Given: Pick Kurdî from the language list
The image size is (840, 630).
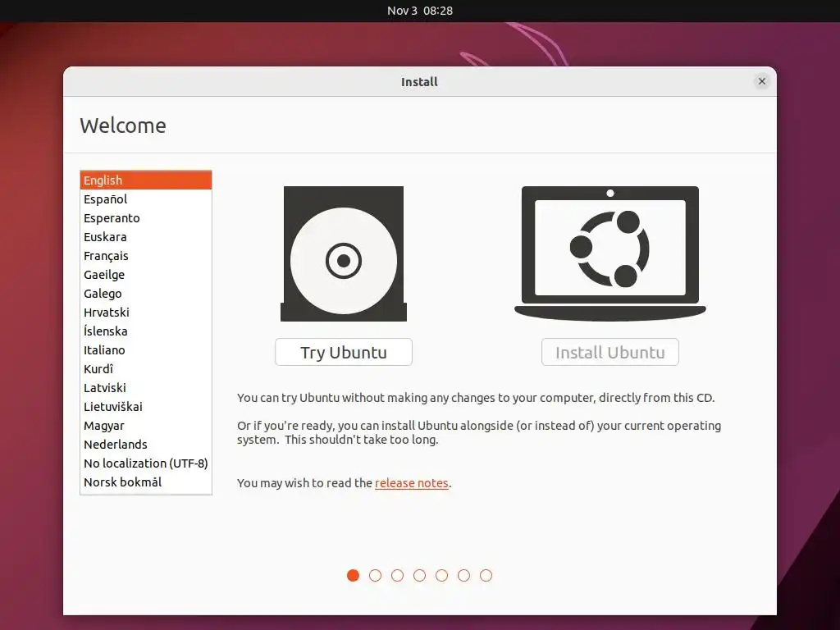Looking at the screenshot, I should [x=146, y=369].
